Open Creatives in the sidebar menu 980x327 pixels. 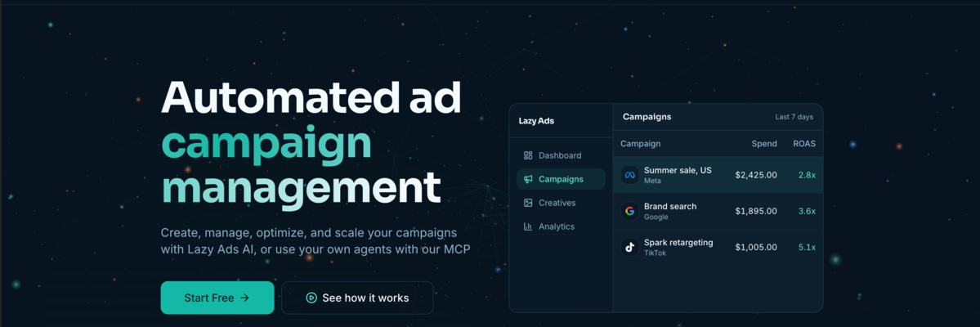tap(561, 203)
